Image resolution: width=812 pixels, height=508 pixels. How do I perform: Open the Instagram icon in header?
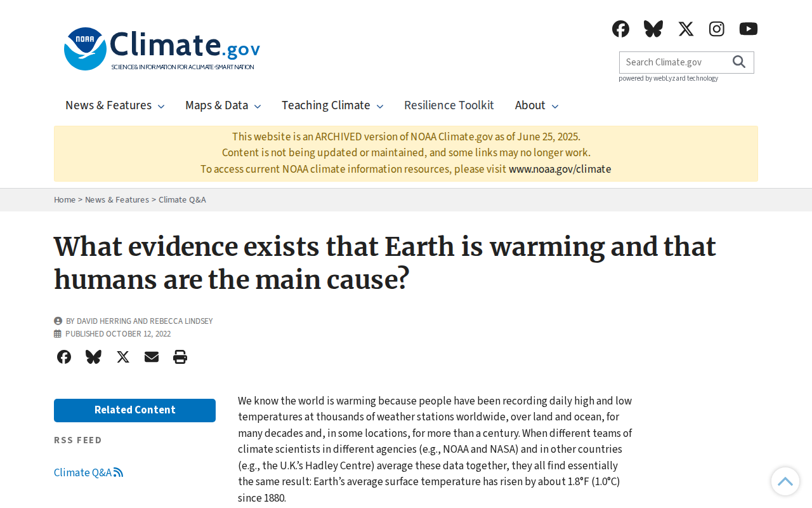pyautogui.click(x=717, y=29)
